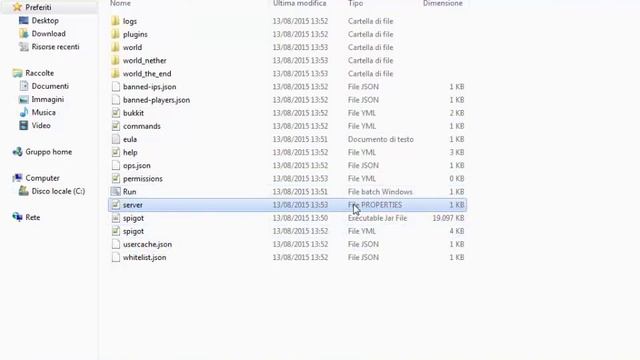Select Computer in navigation pane
Screen dimensions: 640x360
coord(42,178)
